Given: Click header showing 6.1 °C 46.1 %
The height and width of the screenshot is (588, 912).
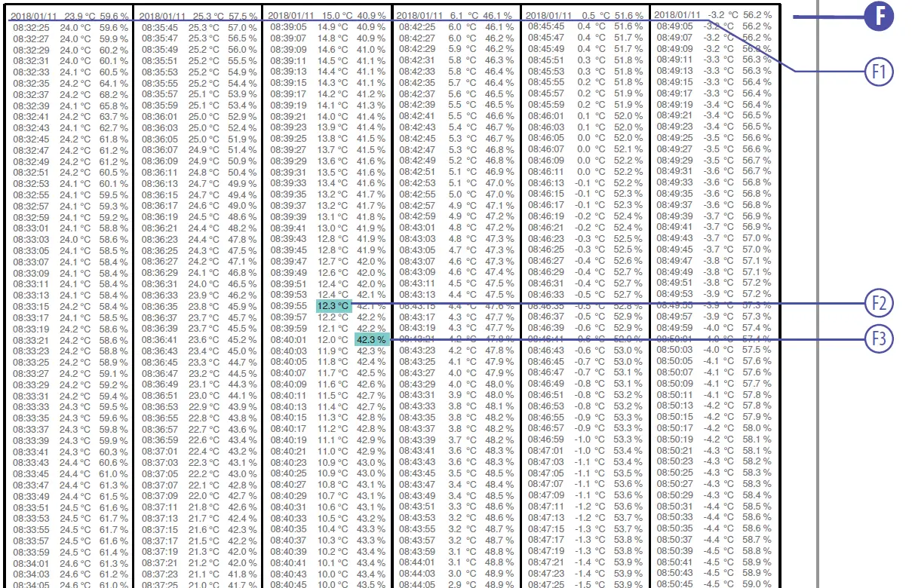Looking at the screenshot, I should coord(456,15).
